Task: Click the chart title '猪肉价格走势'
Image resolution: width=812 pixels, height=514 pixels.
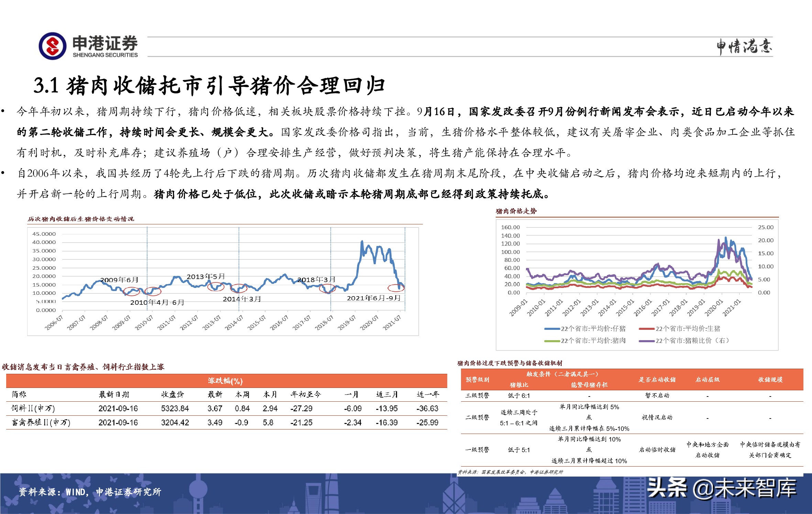Action: pos(516,211)
